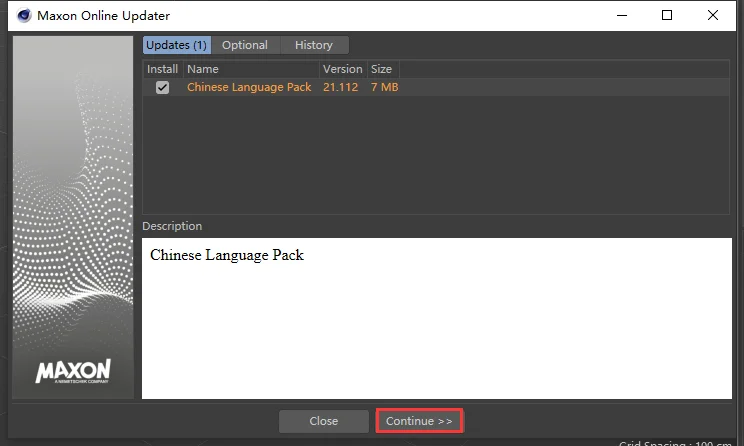
Task: Click the Close button at bottom
Action: click(324, 421)
